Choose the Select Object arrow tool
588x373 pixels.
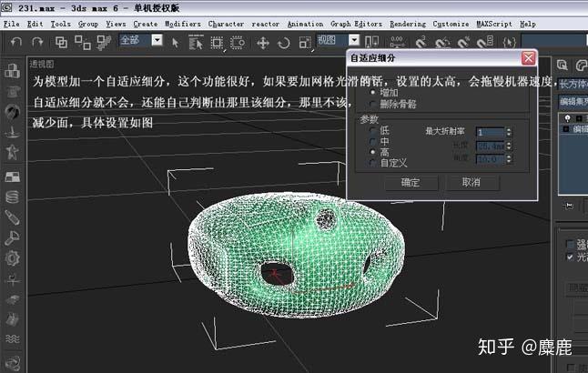[175, 43]
